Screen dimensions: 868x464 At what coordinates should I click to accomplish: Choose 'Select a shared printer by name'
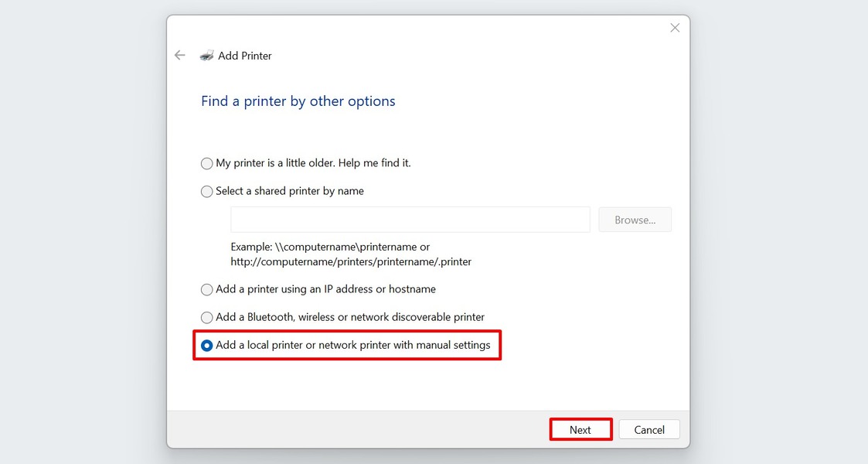206,191
